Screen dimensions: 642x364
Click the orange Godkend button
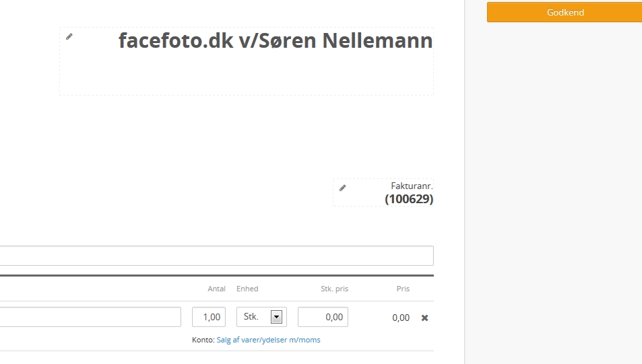565,12
